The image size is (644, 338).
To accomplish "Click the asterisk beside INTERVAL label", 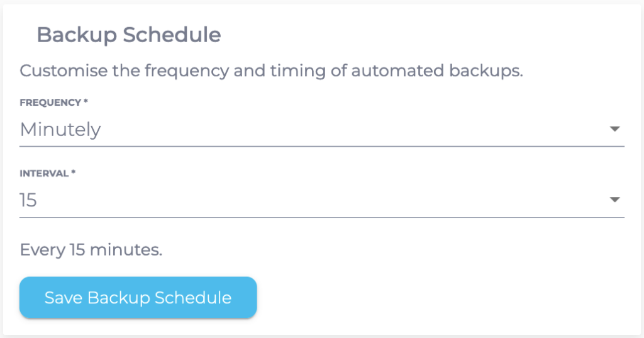I will pyautogui.click(x=73, y=173).
